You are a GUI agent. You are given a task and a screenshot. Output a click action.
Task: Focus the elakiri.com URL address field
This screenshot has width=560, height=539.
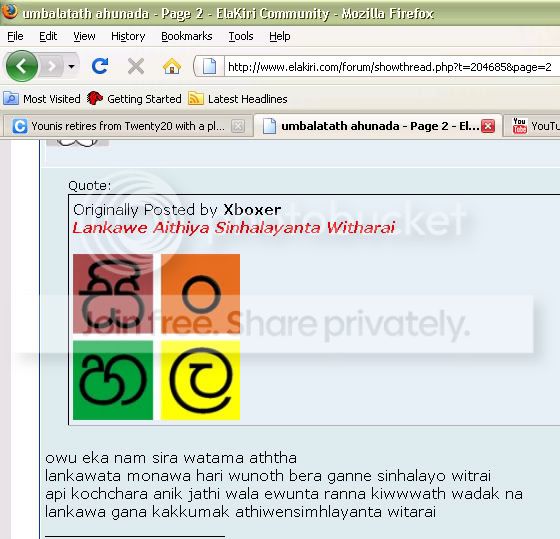coord(391,66)
